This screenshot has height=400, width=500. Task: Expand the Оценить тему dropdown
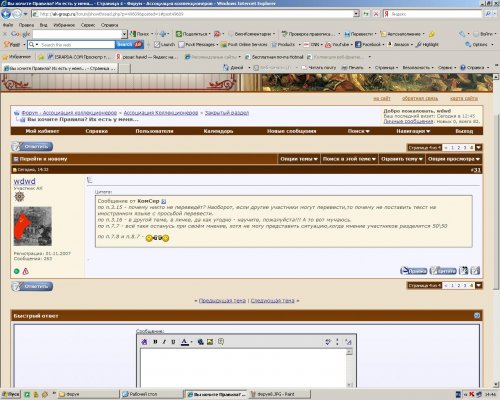point(402,159)
